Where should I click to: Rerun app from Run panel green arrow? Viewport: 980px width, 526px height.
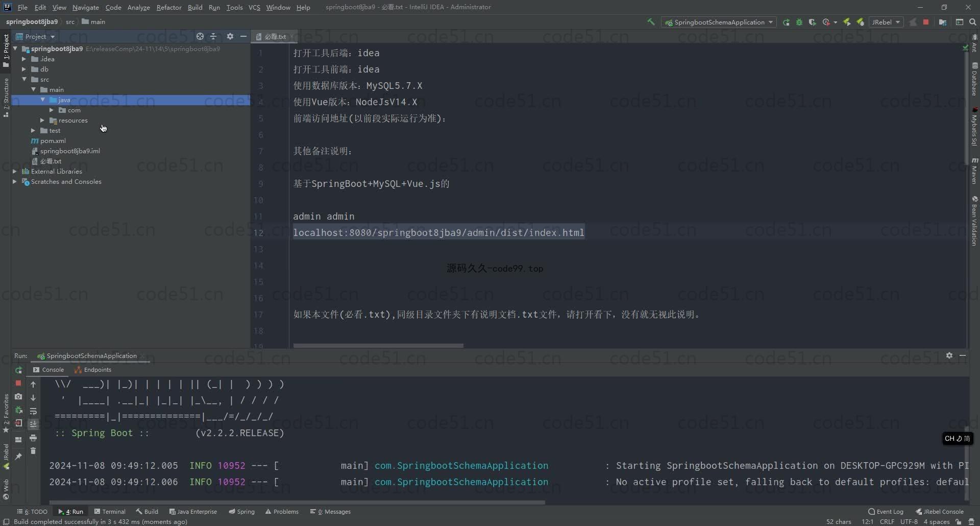tap(18, 370)
